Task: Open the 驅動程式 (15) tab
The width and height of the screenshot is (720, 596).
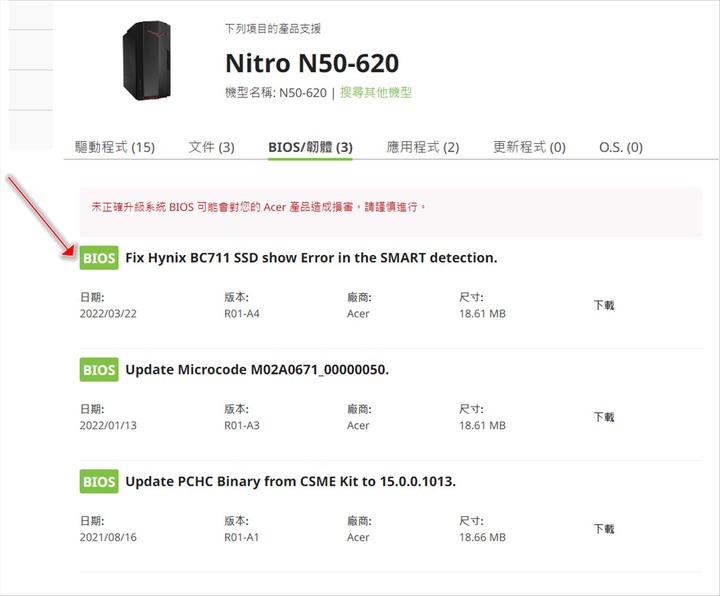Action: 115,147
